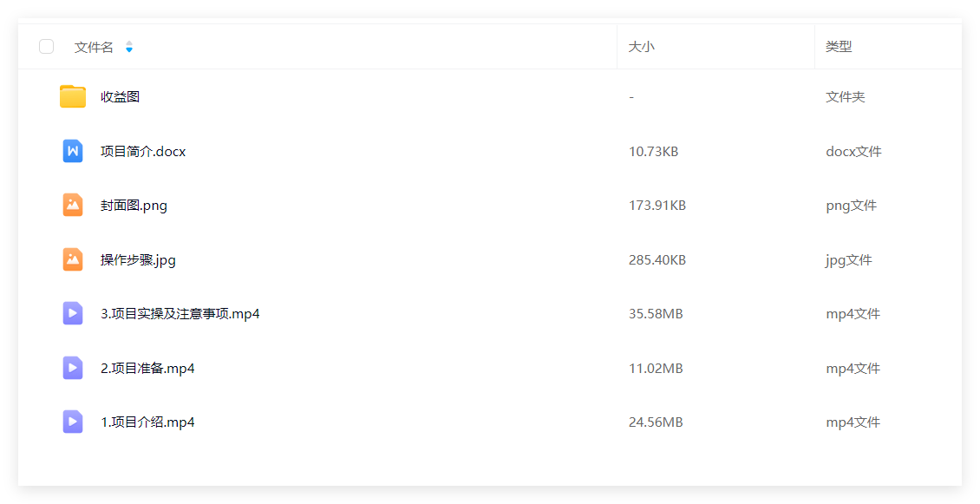Click the Word icon for 项目简介.docx

(73, 151)
